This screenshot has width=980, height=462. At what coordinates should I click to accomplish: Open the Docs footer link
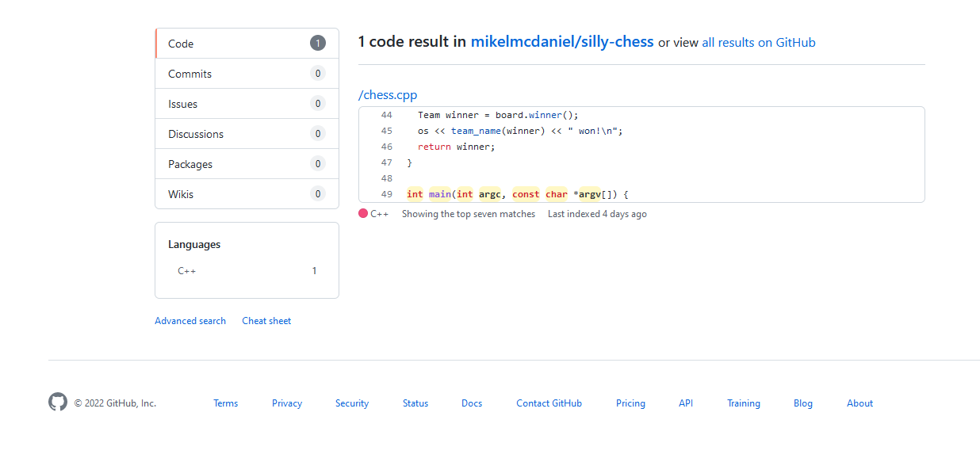tap(472, 403)
